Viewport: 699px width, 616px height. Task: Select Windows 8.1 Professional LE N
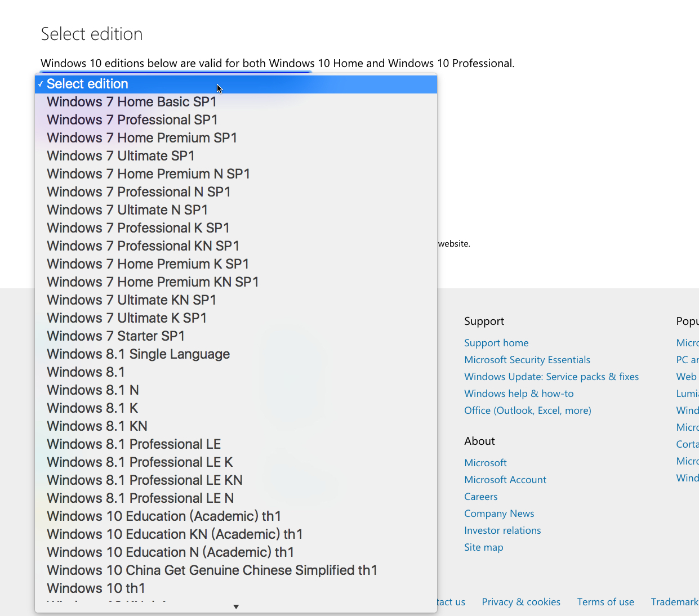coord(236,498)
